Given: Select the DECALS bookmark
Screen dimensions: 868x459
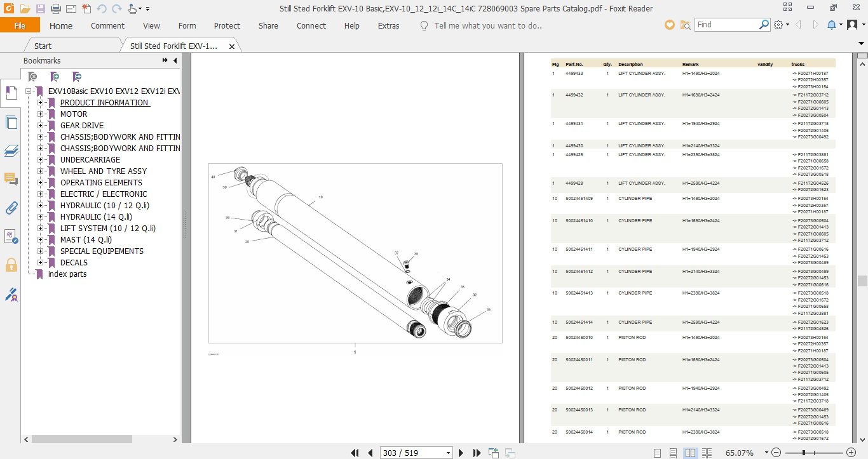Looking at the screenshot, I should 74,263.
